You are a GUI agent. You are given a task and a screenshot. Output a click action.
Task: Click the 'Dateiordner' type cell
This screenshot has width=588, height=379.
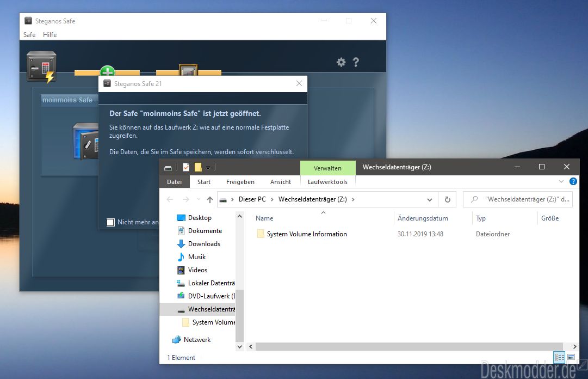[493, 234]
